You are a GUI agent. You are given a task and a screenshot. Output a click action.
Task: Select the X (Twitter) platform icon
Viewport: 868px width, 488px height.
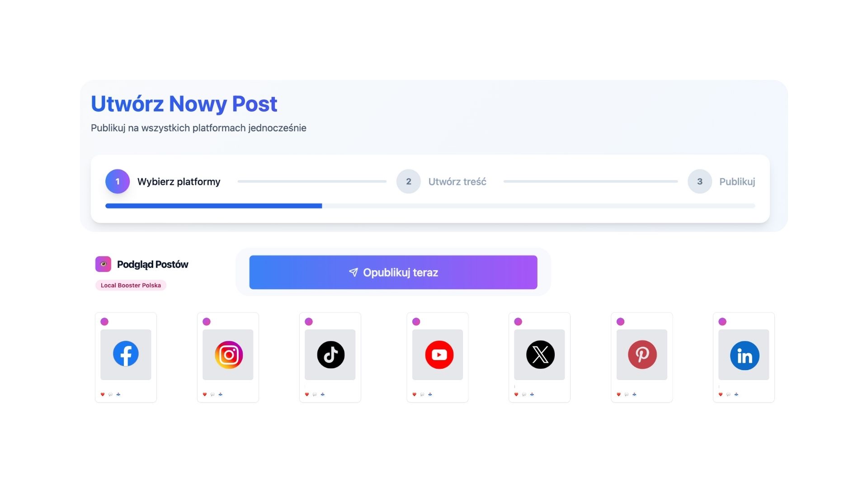[540, 355]
